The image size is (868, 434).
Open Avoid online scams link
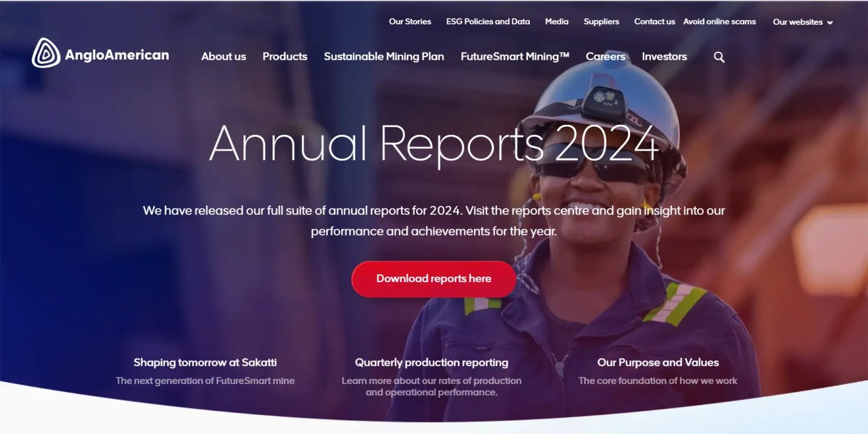[x=720, y=22]
